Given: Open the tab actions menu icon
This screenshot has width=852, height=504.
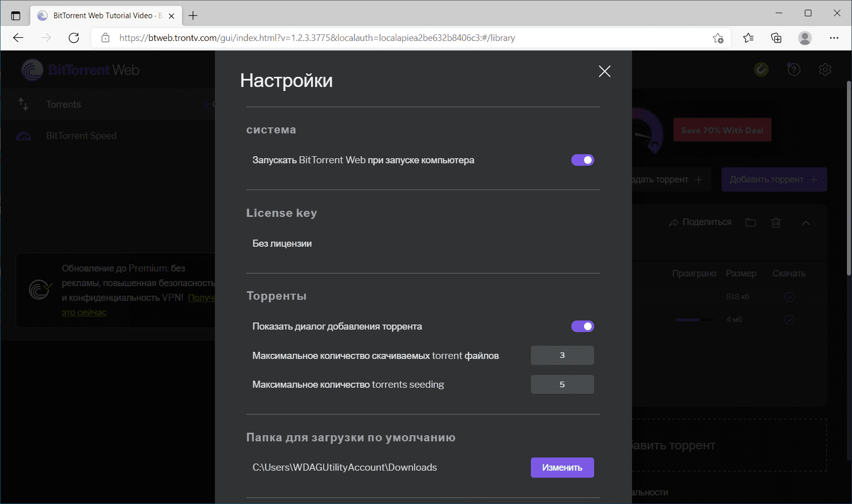Looking at the screenshot, I should pos(16,16).
